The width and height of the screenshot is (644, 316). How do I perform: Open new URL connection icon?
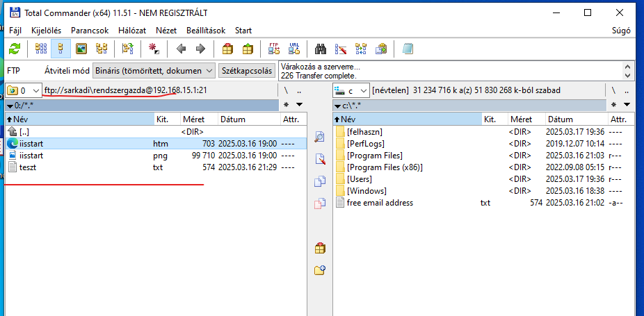294,49
